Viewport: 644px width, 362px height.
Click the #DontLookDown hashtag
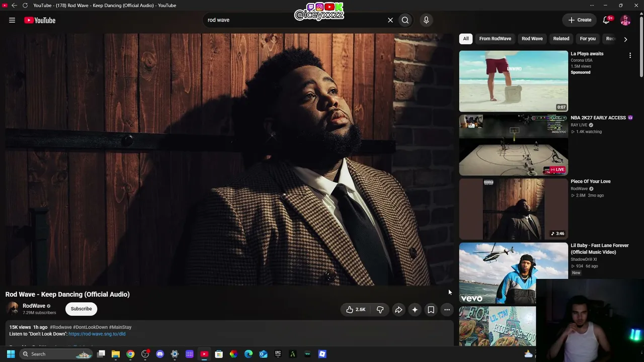90,327
